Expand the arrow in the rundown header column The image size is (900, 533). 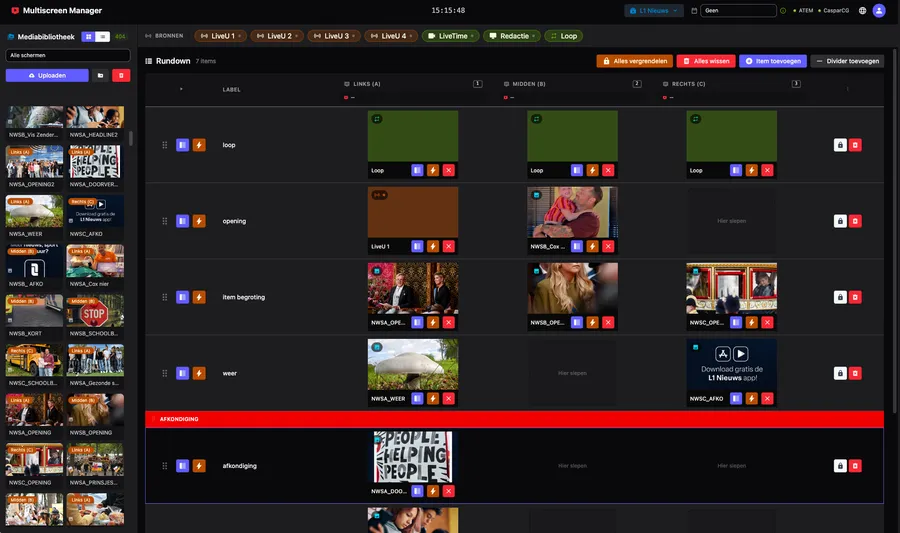pos(181,89)
